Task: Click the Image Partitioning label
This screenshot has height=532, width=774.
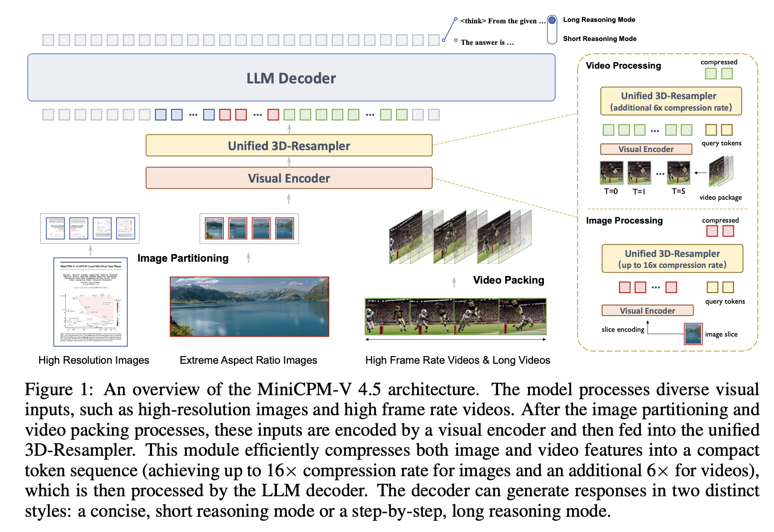Action: click(x=183, y=258)
